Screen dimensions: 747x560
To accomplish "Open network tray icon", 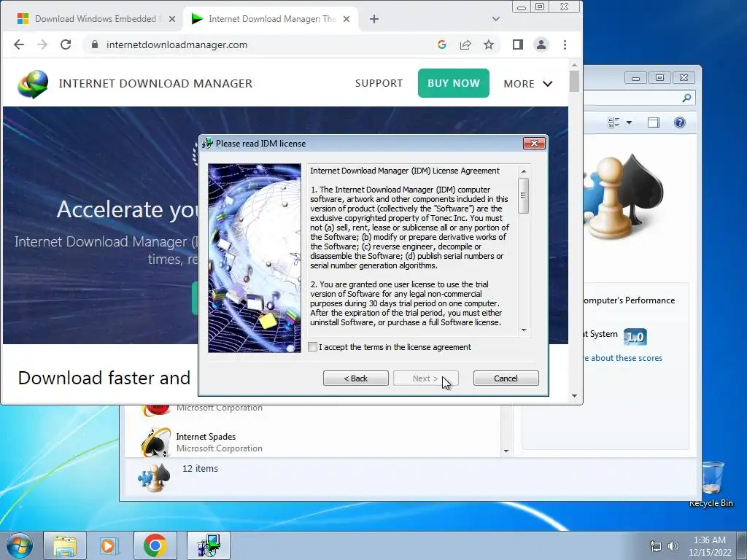I will pyautogui.click(x=656, y=545).
